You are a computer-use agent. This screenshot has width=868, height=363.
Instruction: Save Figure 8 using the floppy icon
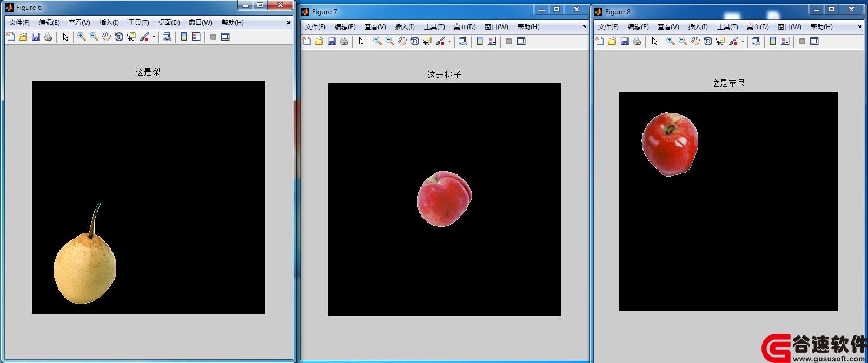point(625,41)
